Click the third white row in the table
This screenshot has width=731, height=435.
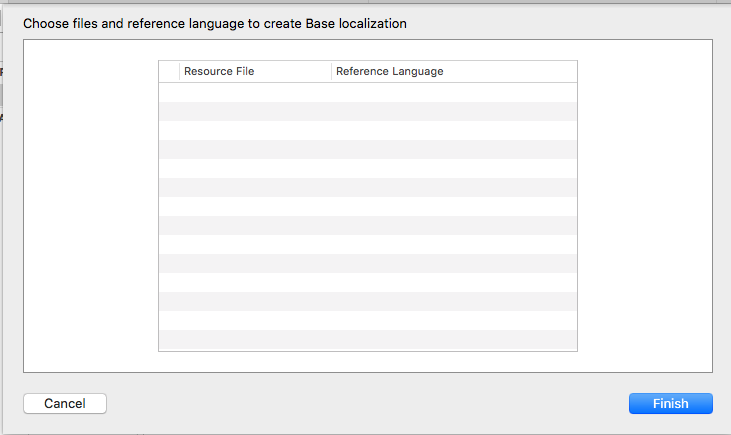click(367, 168)
